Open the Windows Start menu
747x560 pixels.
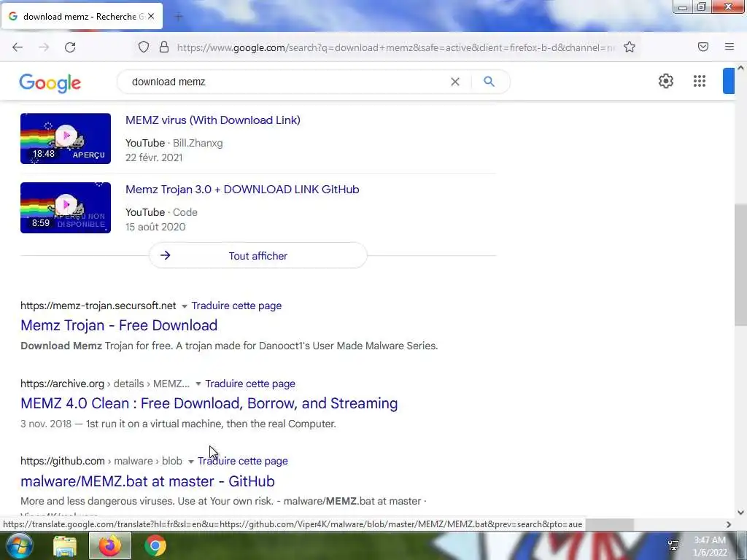(19, 545)
